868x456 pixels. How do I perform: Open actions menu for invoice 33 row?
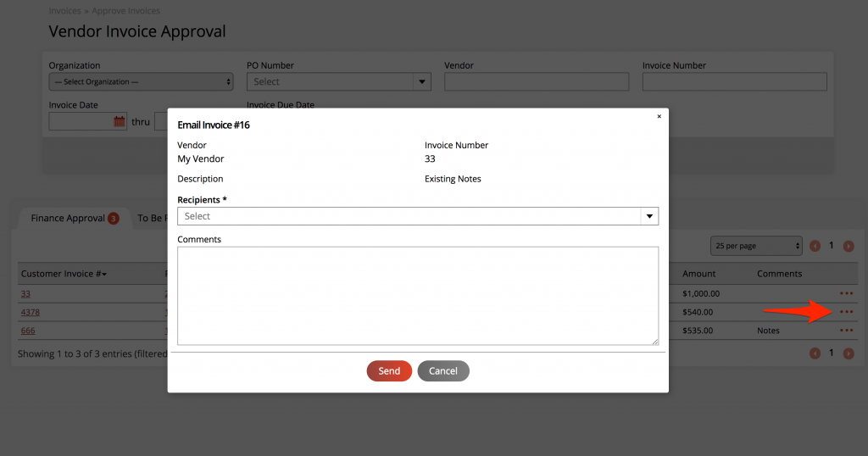(847, 293)
